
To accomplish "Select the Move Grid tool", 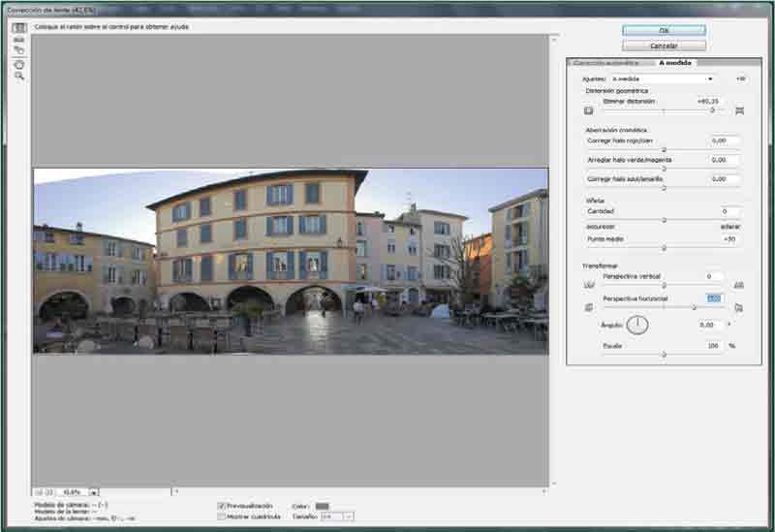I will pos(18,51).
